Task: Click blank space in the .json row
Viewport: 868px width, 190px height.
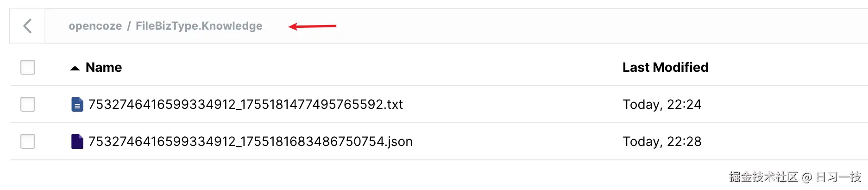Action: [x=509, y=142]
